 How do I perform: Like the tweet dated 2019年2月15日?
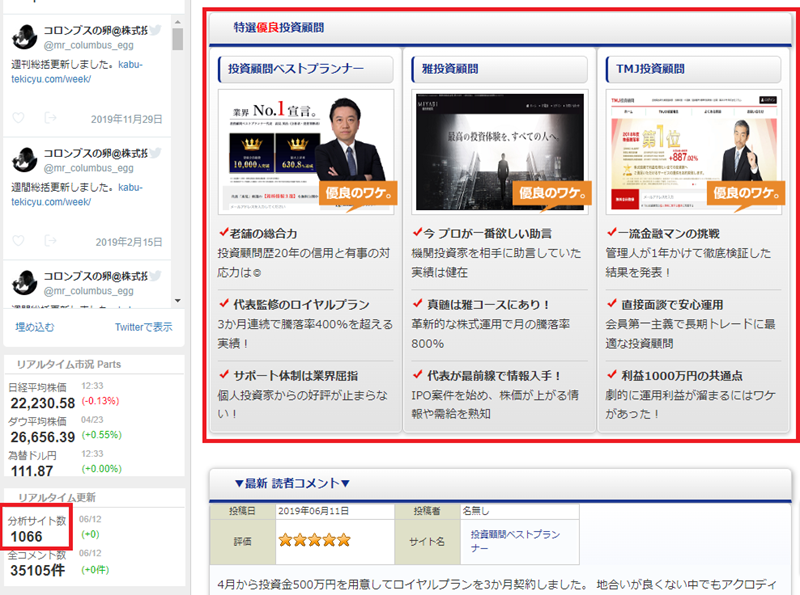point(18,242)
